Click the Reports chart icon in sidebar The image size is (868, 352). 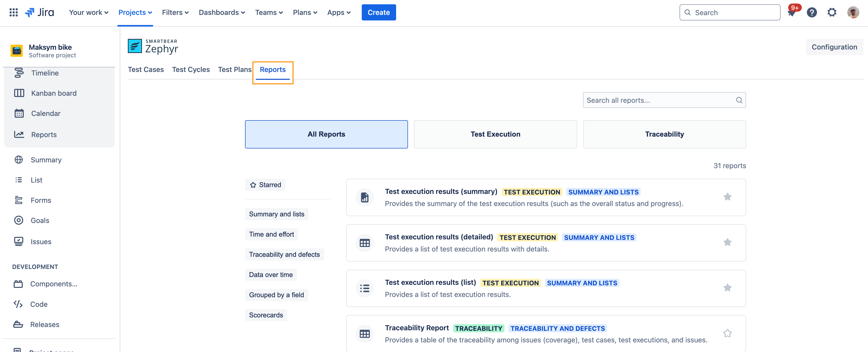(x=19, y=134)
